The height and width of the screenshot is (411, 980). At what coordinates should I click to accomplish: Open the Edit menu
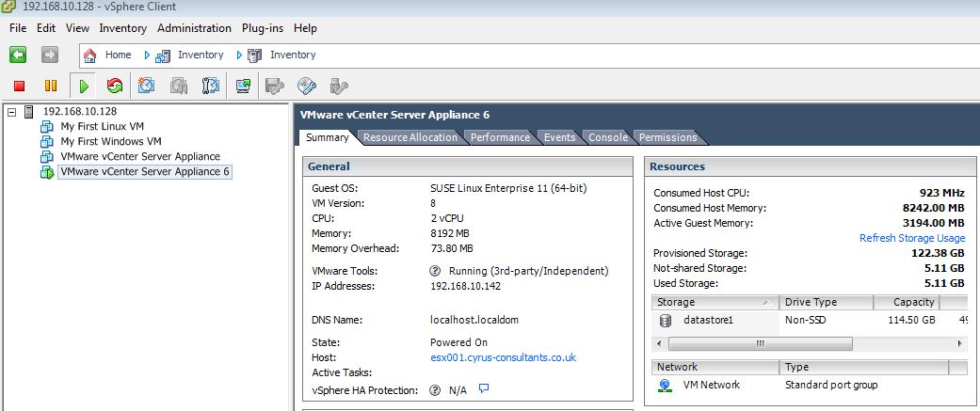pos(46,28)
